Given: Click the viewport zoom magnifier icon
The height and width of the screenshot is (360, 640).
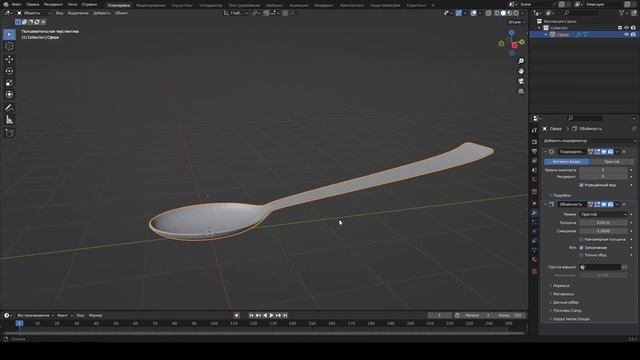Looking at the screenshot, I should coord(521,61).
